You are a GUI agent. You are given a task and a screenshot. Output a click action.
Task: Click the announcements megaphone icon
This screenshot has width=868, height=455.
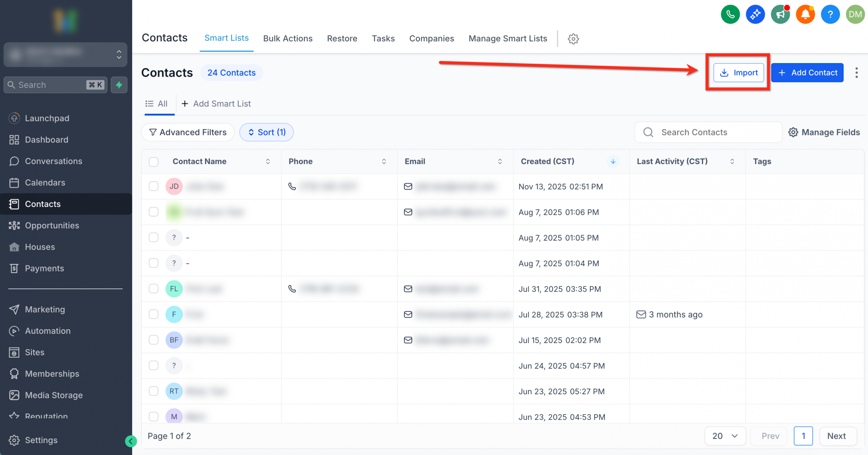(x=780, y=14)
